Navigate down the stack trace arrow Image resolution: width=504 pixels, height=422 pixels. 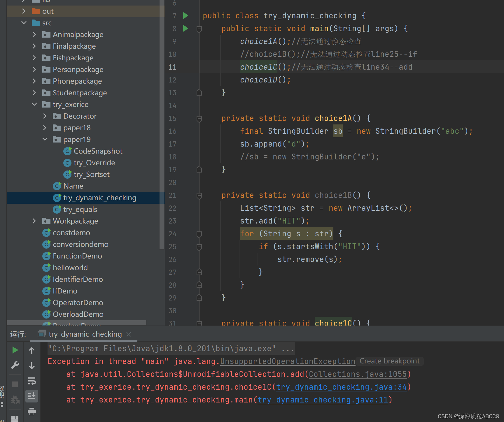32,365
